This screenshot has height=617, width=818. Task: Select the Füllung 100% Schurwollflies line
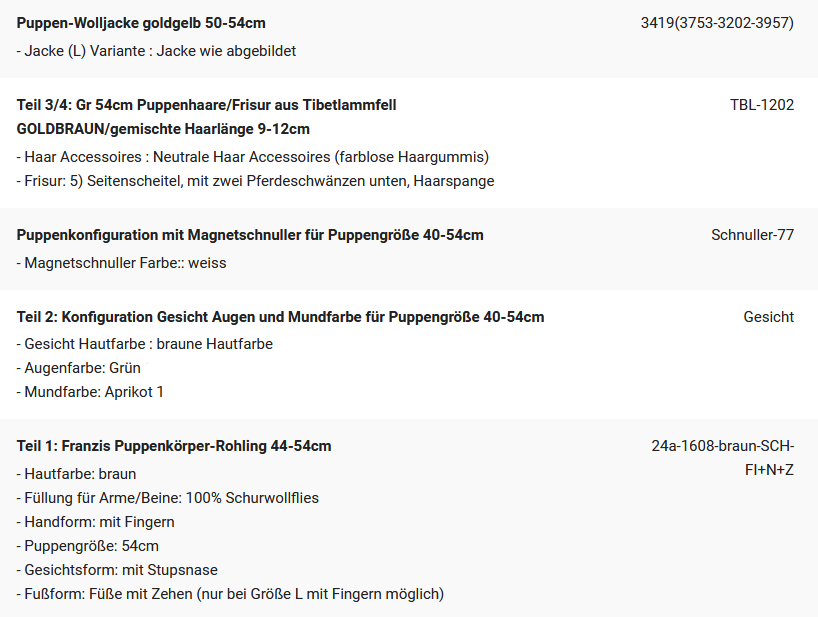point(167,498)
